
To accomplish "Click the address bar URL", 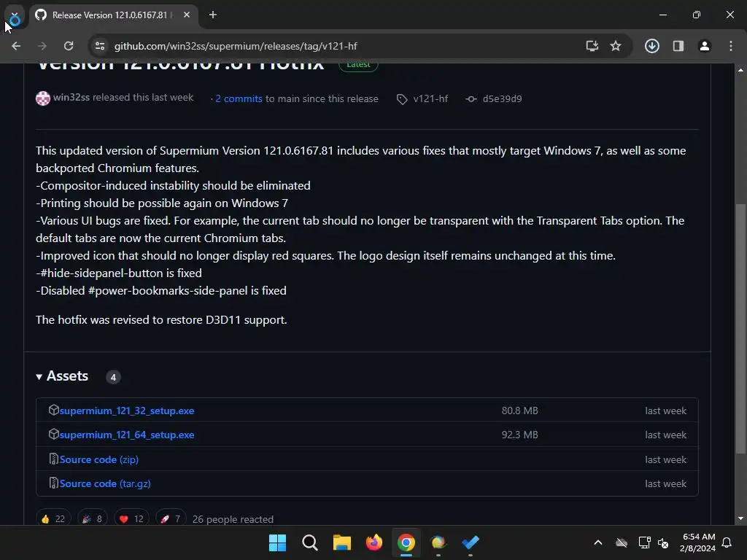I will [236, 46].
